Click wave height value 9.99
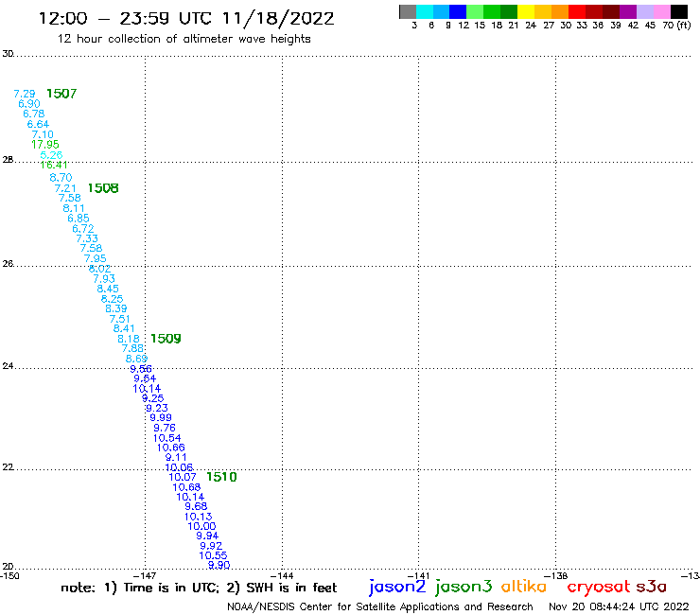Viewport: 700px width, 615px height. (x=161, y=417)
